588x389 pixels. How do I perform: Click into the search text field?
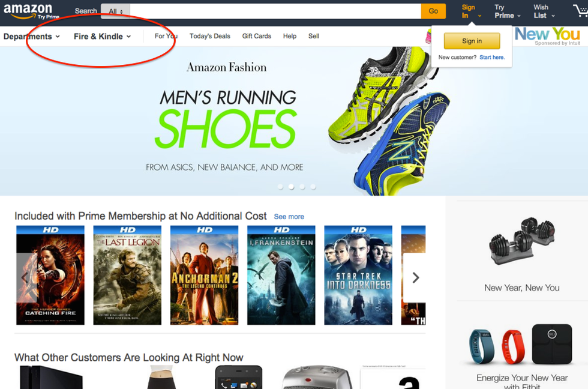(275, 11)
